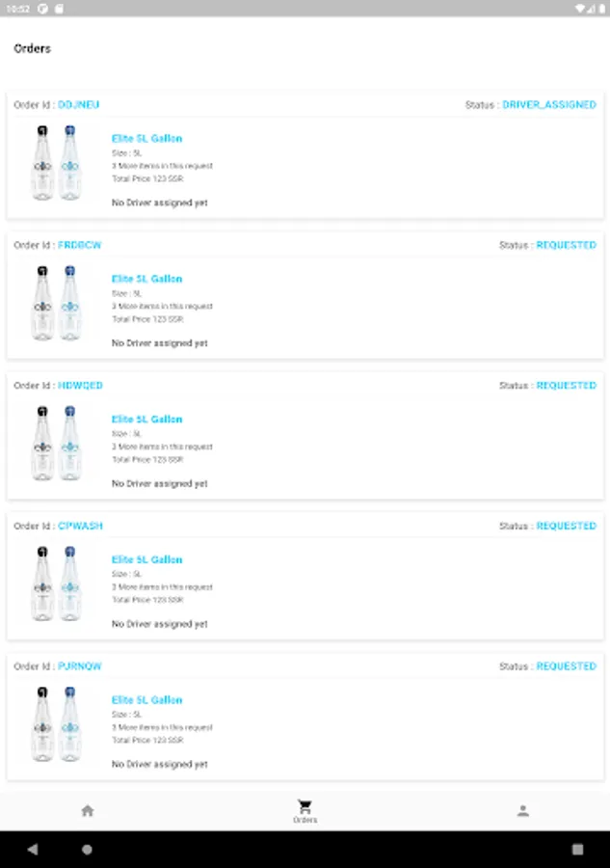This screenshot has height=868, width=610.
Task: Tap bottle image of order HDWQED
Action: (x=56, y=444)
